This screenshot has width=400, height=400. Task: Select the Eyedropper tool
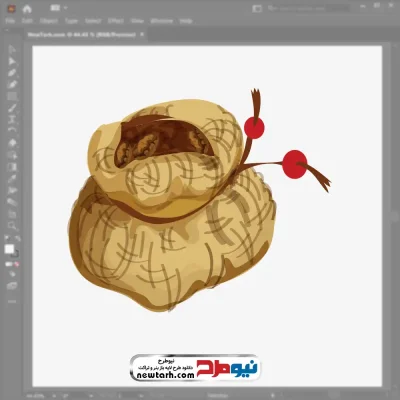(12, 179)
